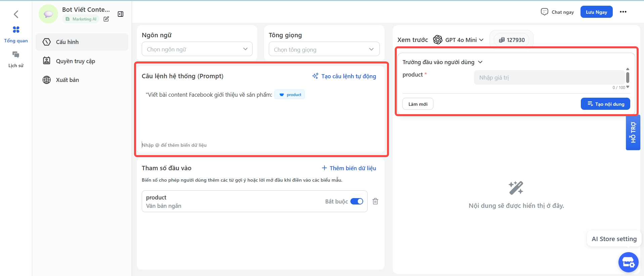644x276 pixels.
Task: Click the Tạo câu lệnh tự động link
Action: pos(344,76)
